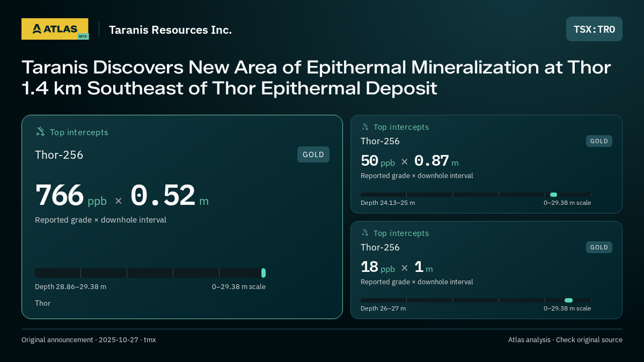
Task: Click 'Depth 24.13–25 m' label
Action: click(387, 203)
